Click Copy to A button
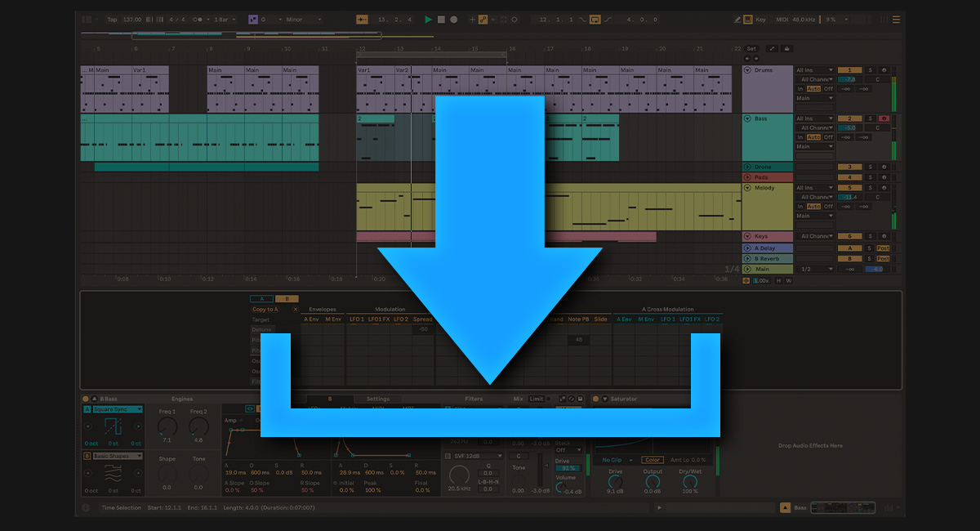980x531 pixels. (x=265, y=310)
